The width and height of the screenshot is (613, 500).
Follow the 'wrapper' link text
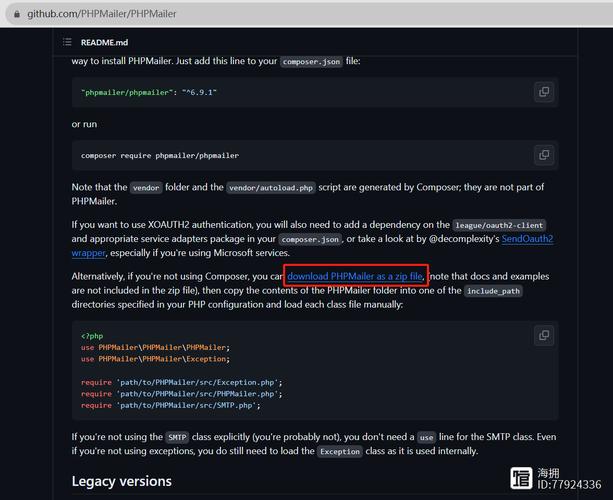(88, 253)
